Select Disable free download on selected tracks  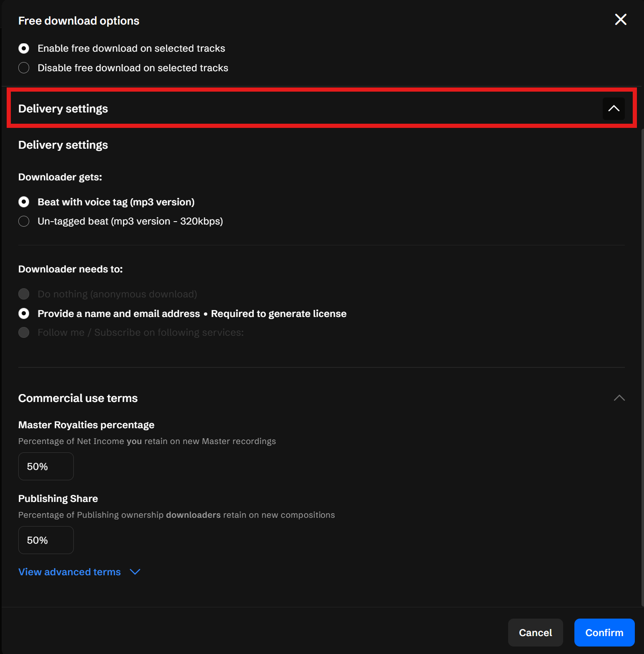(x=24, y=68)
